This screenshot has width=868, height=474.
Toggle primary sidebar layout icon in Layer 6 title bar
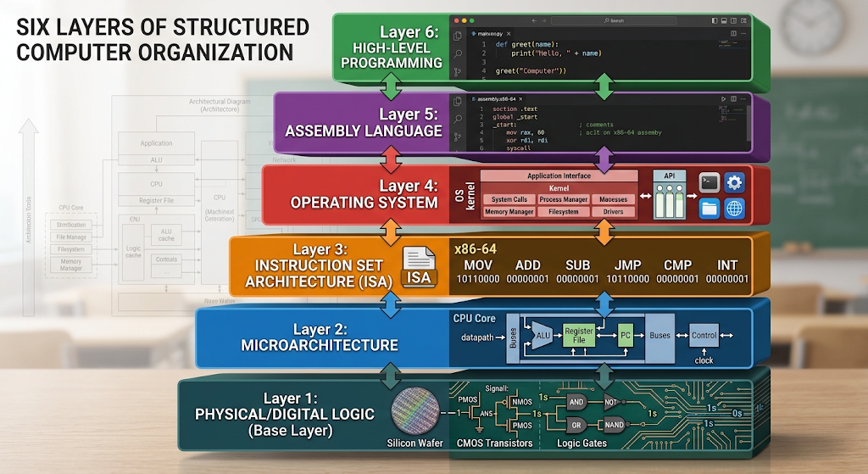coord(715,20)
